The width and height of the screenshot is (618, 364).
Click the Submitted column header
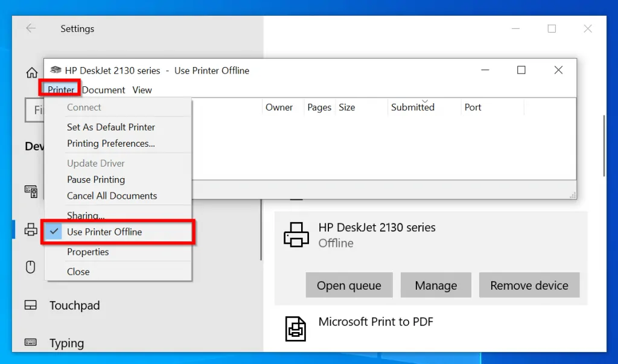pos(413,107)
